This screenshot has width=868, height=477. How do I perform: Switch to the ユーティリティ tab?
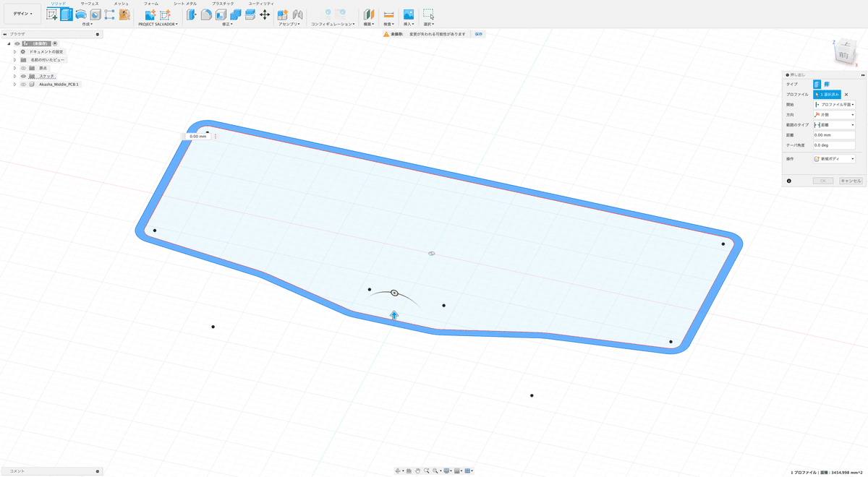261,4
